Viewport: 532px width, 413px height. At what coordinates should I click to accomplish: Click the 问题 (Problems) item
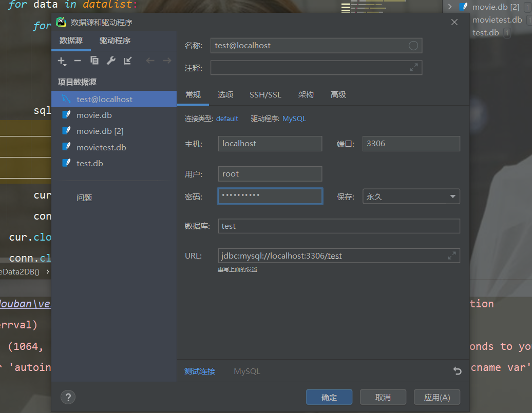pos(84,198)
